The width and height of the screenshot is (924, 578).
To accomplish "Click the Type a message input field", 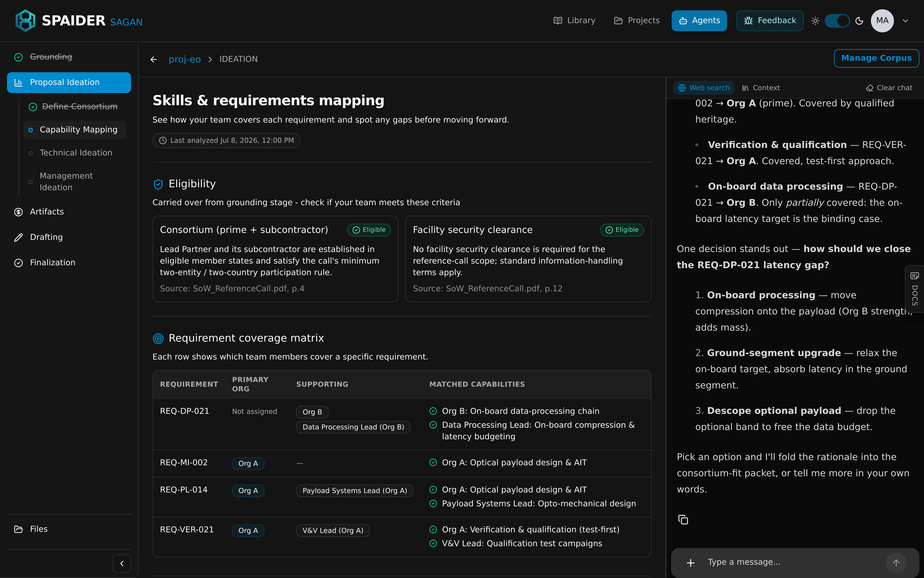I will pos(792,562).
